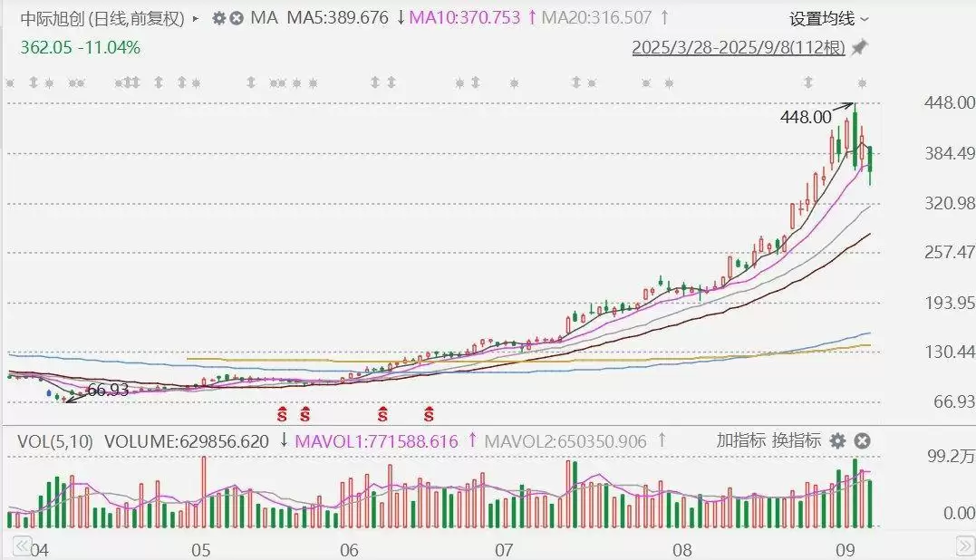Open the 2025/3/28-2025/9/8 date range link
This screenshot has height=560, width=976.
click(739, 46)
